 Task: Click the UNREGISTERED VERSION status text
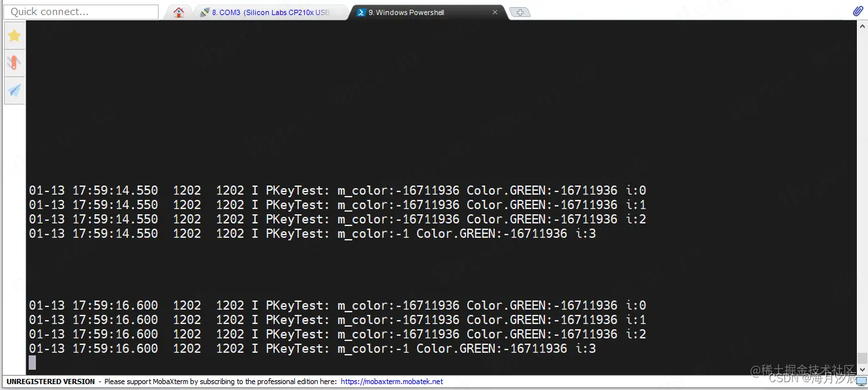[x=50, y=382]
